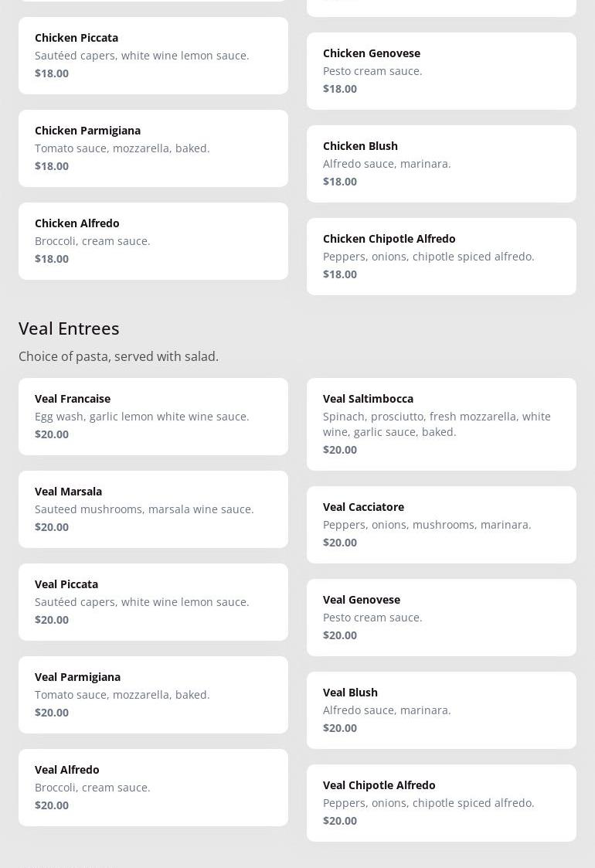Click the $18.00 price under Chicken Blush
595x868 pixels.
tap(340, 182)
